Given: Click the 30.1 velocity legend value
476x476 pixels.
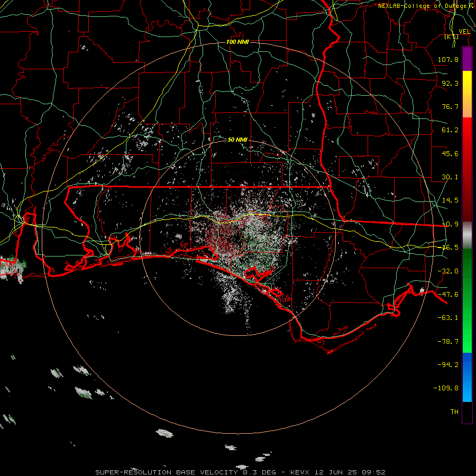Looking at the screenshot, I should [x=450, y=177].
